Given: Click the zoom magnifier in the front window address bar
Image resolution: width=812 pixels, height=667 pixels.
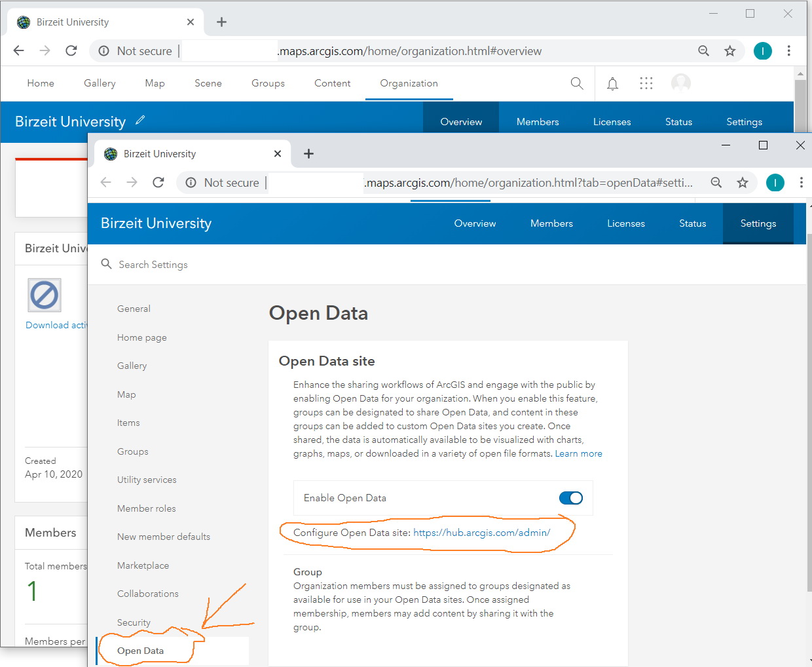Looking at the screenshot, I should click(x=716, y=183).
